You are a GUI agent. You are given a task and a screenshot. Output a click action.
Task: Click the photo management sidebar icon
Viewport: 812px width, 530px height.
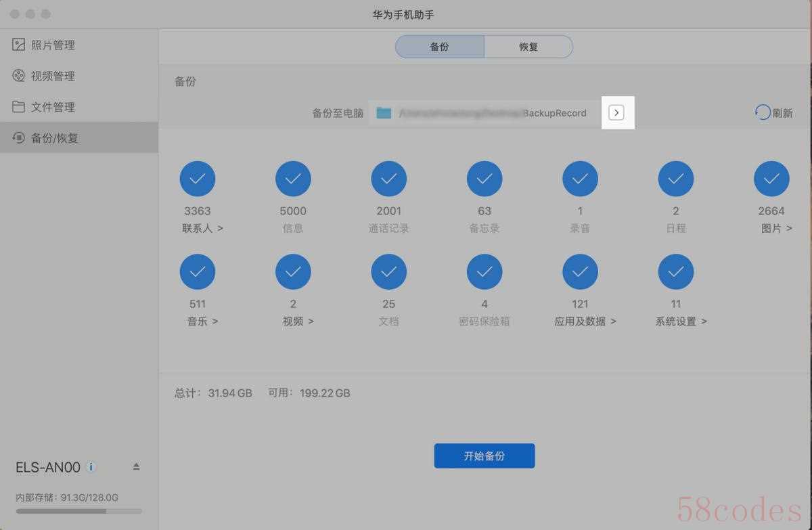(19, 45)
